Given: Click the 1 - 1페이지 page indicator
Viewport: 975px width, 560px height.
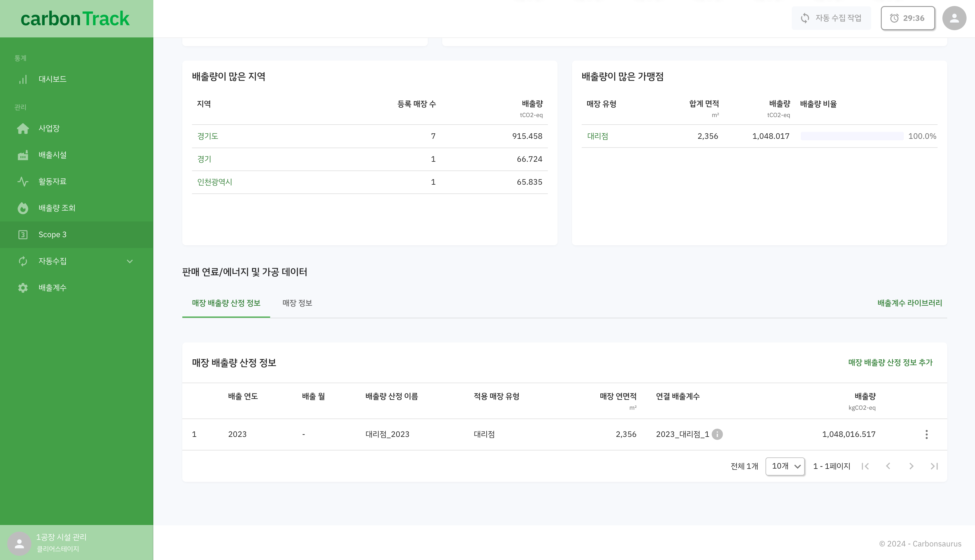Looking at the screenshot, I should coord(832,466).
